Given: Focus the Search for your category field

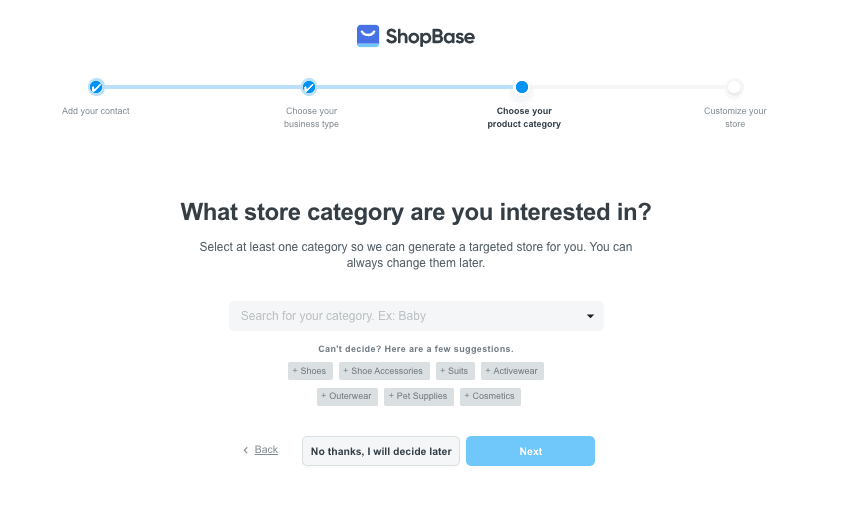Looking at the screenshot, I should point(416,316).
